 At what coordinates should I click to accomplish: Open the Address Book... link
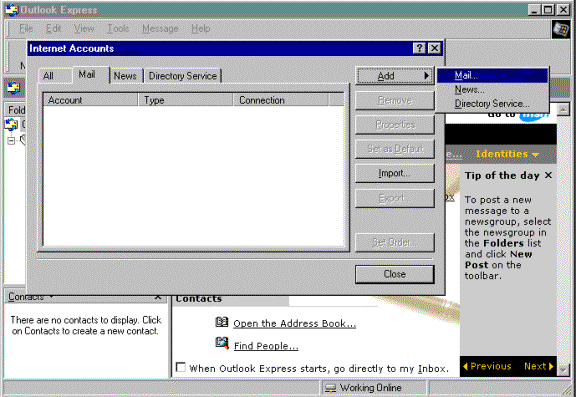(295, 324)
